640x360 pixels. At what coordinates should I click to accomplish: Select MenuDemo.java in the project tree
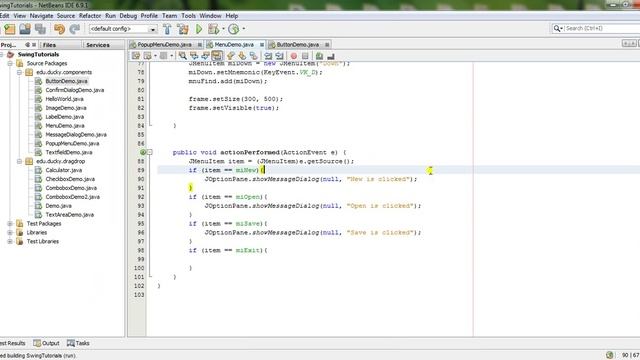click(x=64, y=126)
